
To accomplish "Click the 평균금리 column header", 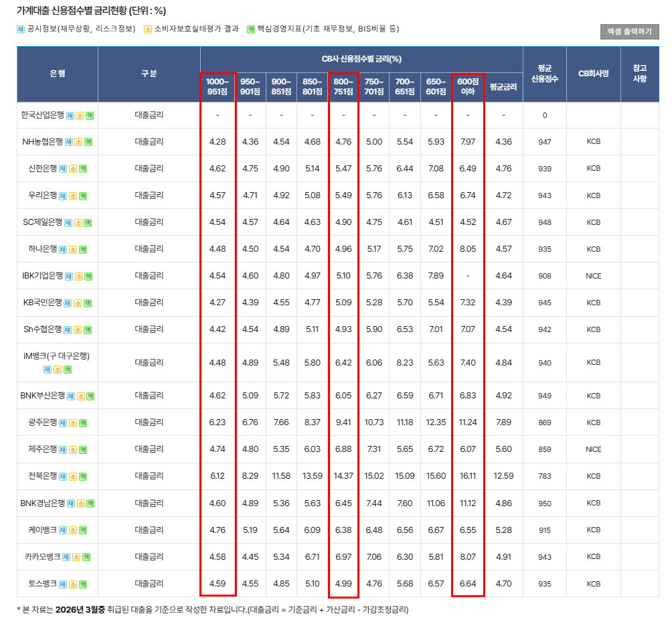I will 503,86.
